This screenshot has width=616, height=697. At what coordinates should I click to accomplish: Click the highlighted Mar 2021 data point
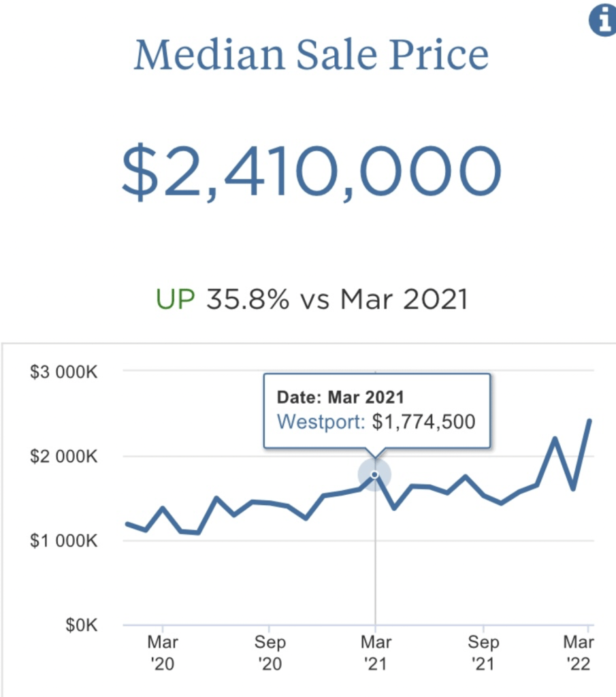click(x=374, y=474)
